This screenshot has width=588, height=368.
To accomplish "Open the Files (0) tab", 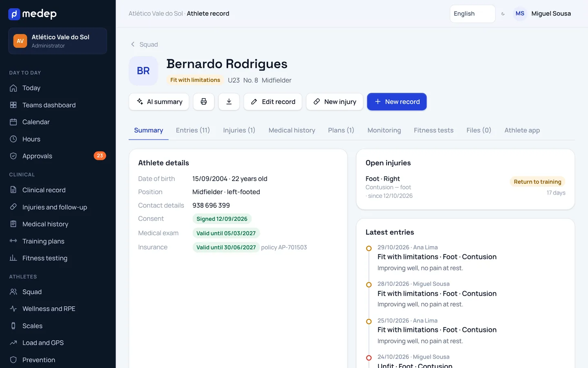I will coord(479,130).
